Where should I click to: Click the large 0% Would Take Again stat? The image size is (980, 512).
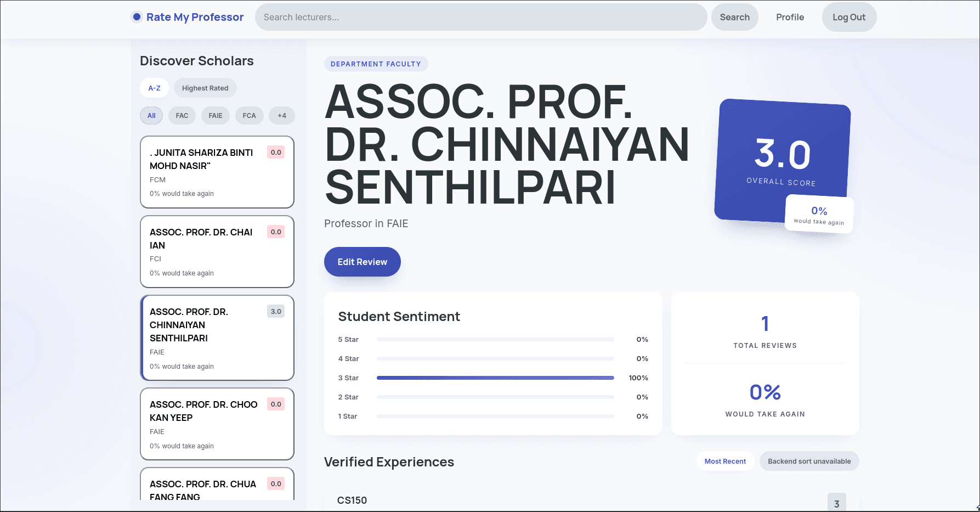765,392
